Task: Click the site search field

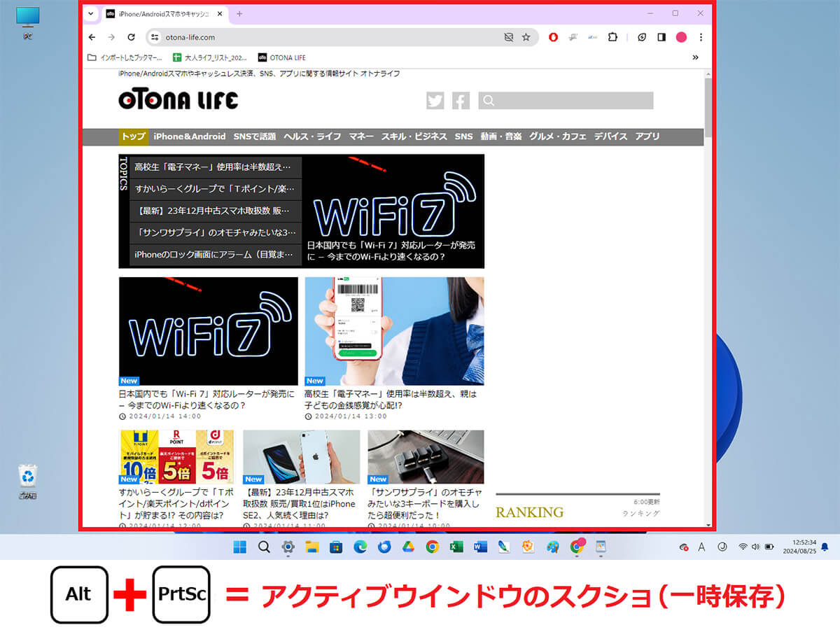Action: 566,101
